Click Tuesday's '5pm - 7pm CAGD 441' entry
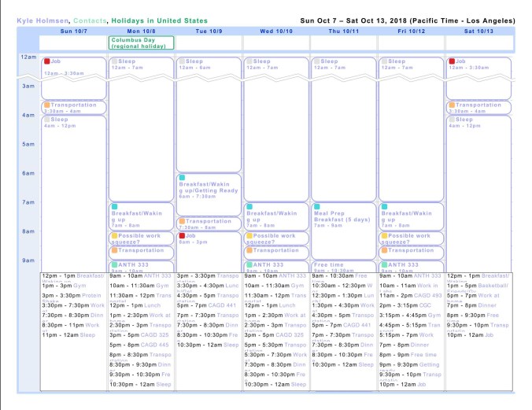Viewport: 532px width, 410px height. coord(206,305)
